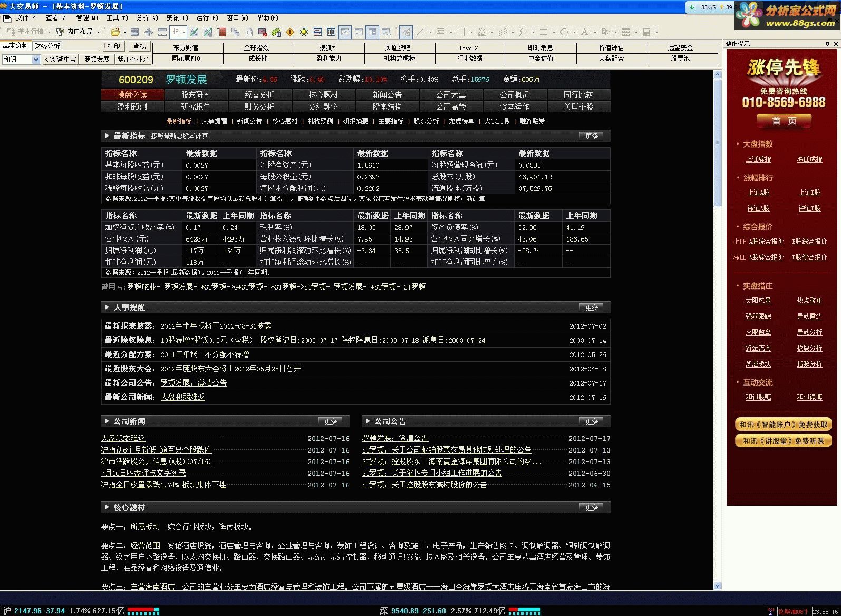Select the ellipse shape drawing tool

564,32
